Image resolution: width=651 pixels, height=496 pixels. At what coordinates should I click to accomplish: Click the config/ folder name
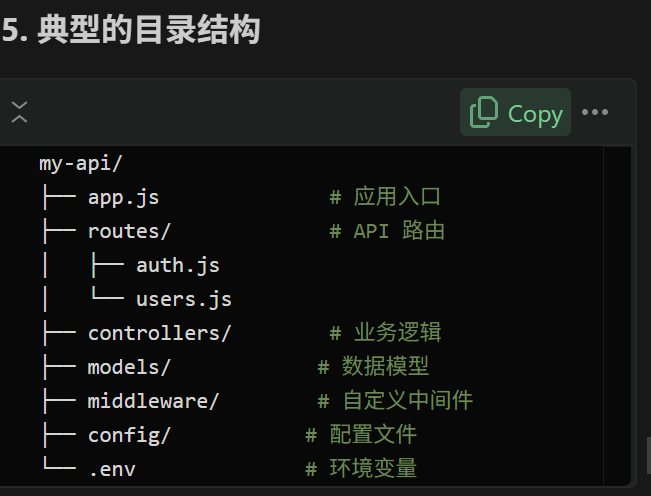(x=129, y=435)
